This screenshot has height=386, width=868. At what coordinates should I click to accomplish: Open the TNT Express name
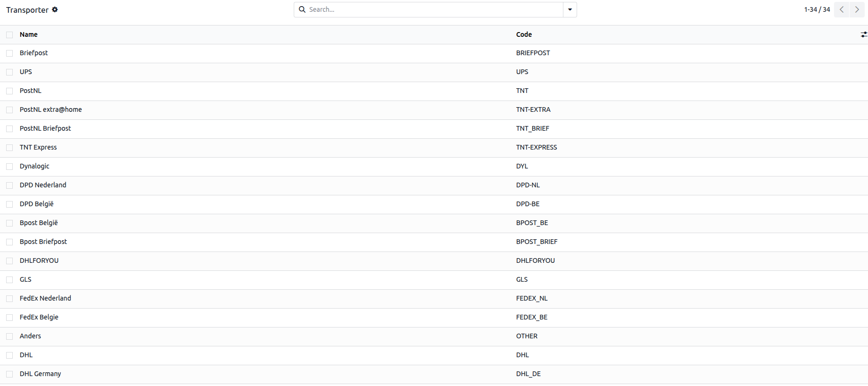[38, 147]
